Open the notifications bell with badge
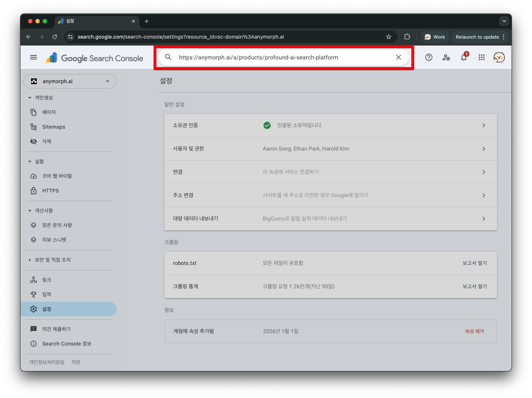Image resolution: width=532 pixels, height=398 pixels. 463,57
